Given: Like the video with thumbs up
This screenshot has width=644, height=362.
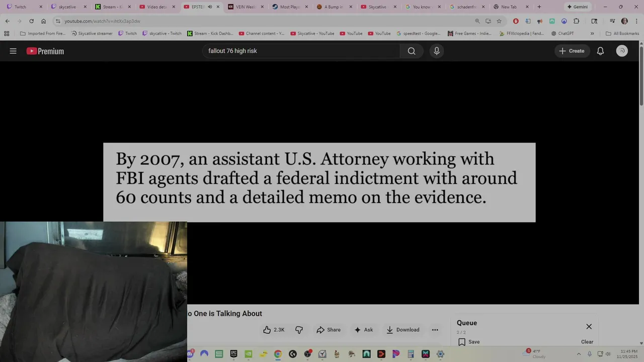Looking at the screenshot, I should [x=274, y=330].
